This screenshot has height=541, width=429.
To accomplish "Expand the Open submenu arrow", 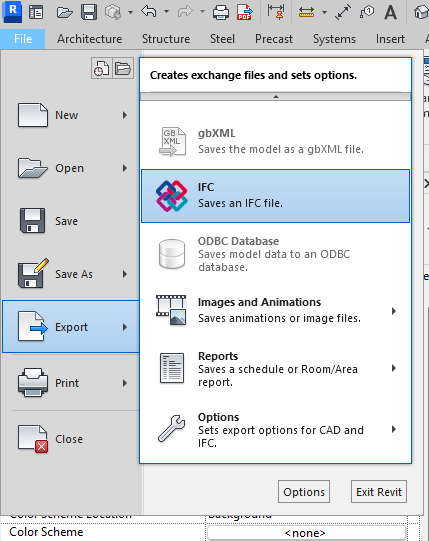I will (x=125, y=168).
